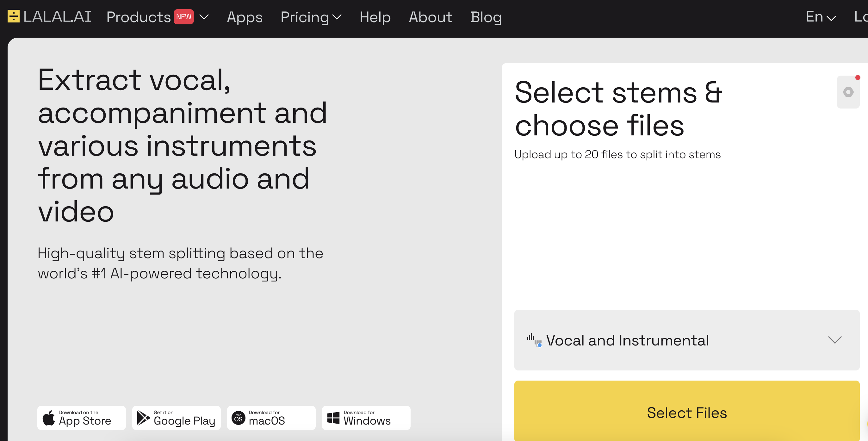Click the Google Play triangle icon
This screenshot has width=868, height=441.
click(143, 418)
